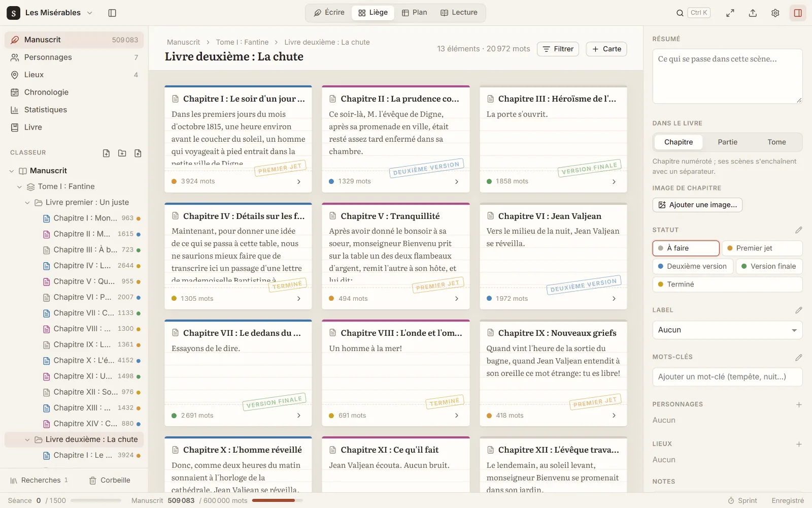Enter fullscreen mode with the expand icon
Image resolution: width=812 pixels, height=508 pixels.
point(730,13)
